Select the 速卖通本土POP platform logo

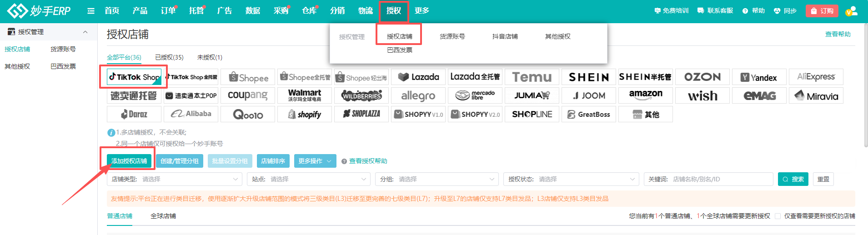pyautogui.click(x=191, y=95)
